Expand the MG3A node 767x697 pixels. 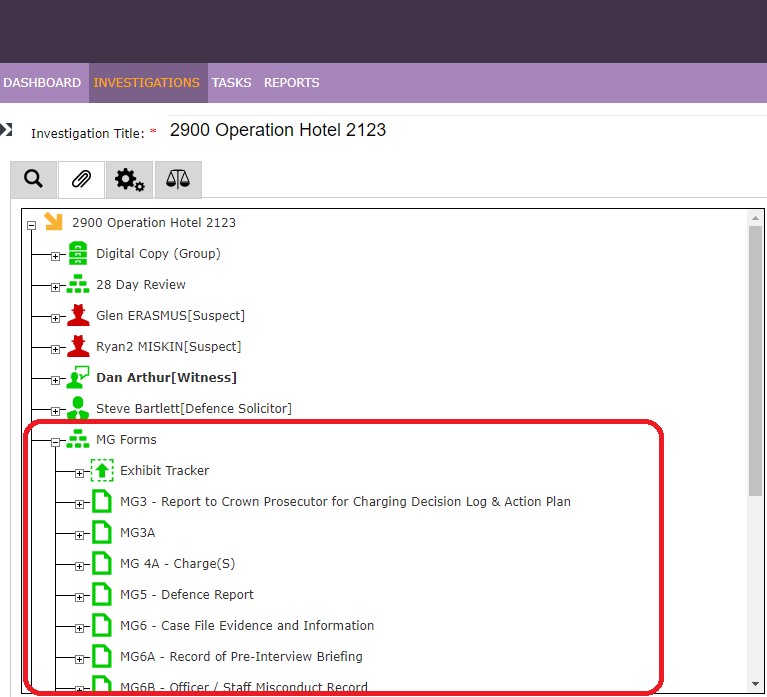(x=79, y=535)
